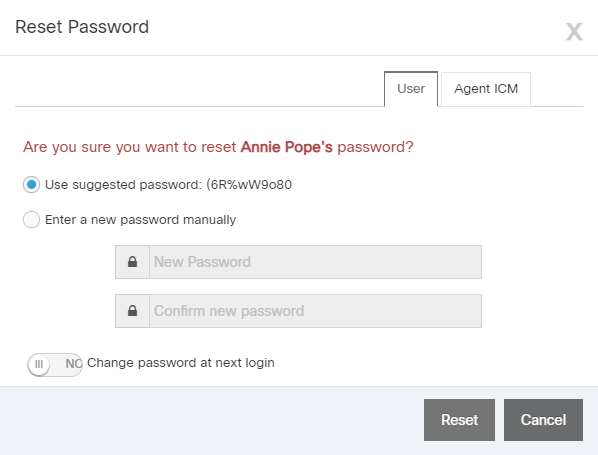Image resolution: width=598 pixels, height=455 pixels.
Task: Click the Enter a new password manually label
Action: pyautogui.click(x=140, y=220)
